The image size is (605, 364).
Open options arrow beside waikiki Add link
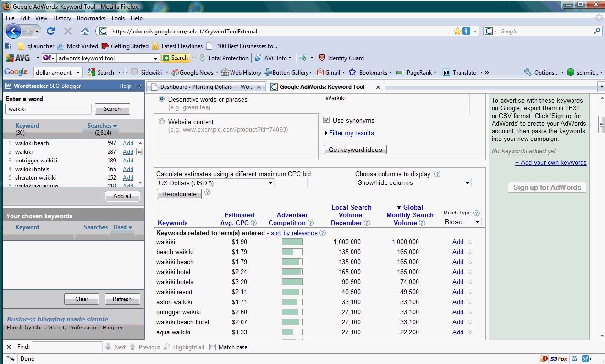(470, 242)
